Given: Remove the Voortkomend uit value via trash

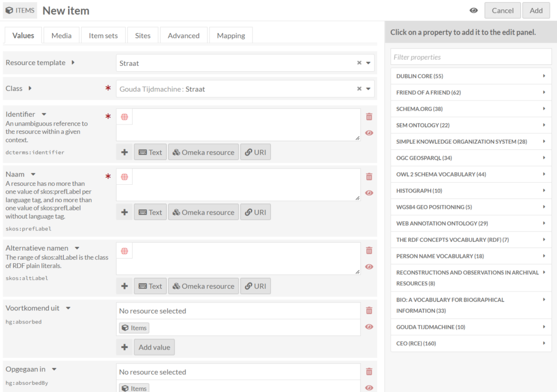Looking at the screenshot, I should click(x=369, y=310).
